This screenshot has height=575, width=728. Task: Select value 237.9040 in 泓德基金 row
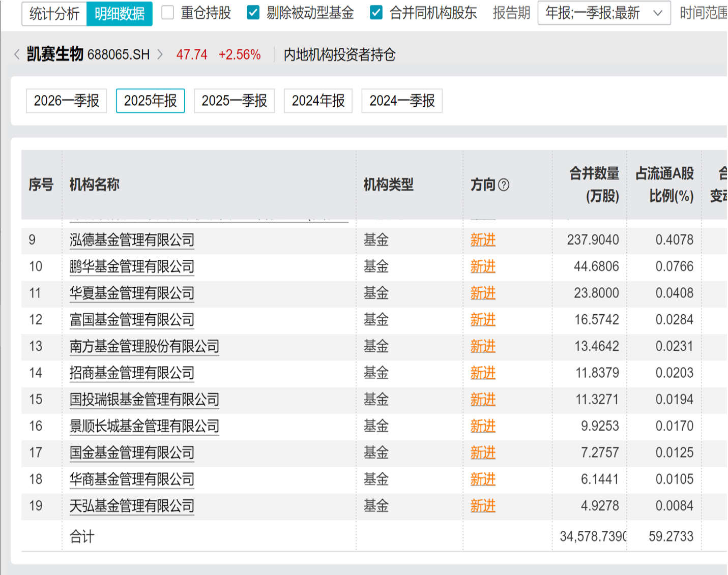click(x=593, y=240)
